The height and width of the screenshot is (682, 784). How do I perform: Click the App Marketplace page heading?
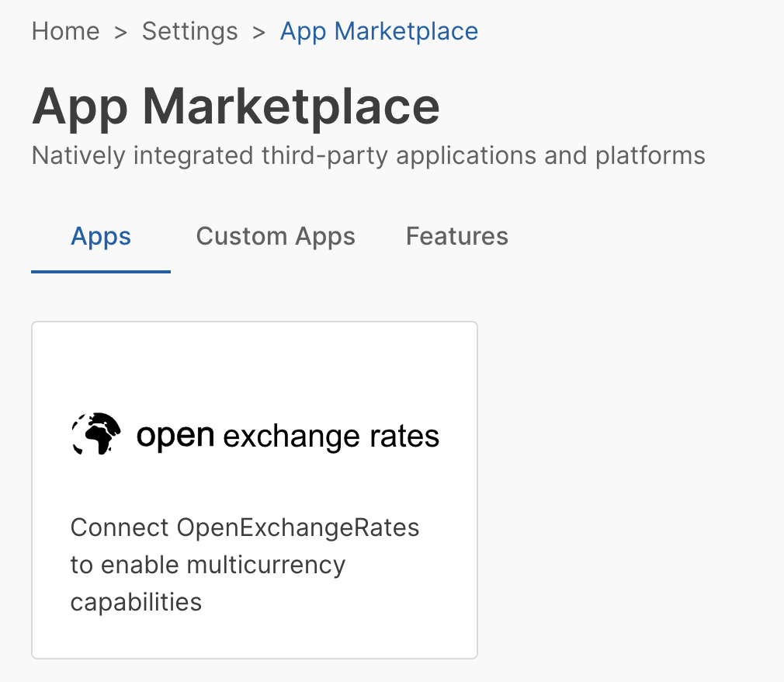tap(236, 106)
